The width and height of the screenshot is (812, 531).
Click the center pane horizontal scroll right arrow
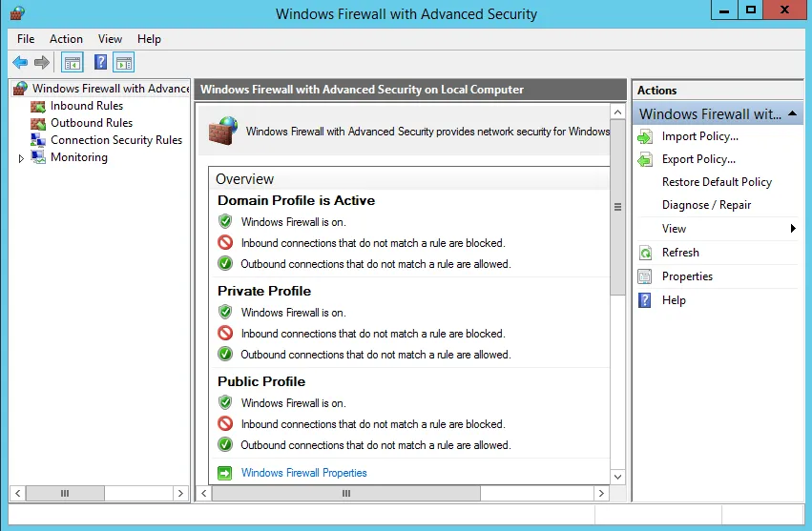click(x=601, y=493)
